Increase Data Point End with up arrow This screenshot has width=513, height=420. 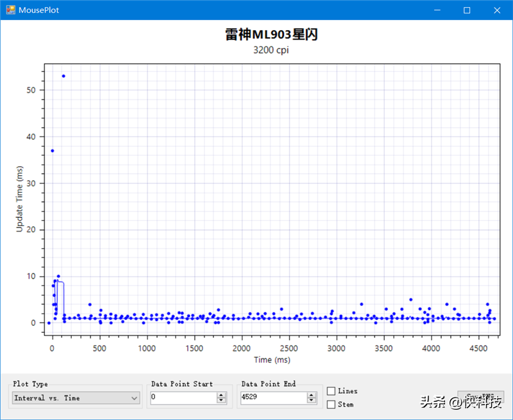point(312,395)
